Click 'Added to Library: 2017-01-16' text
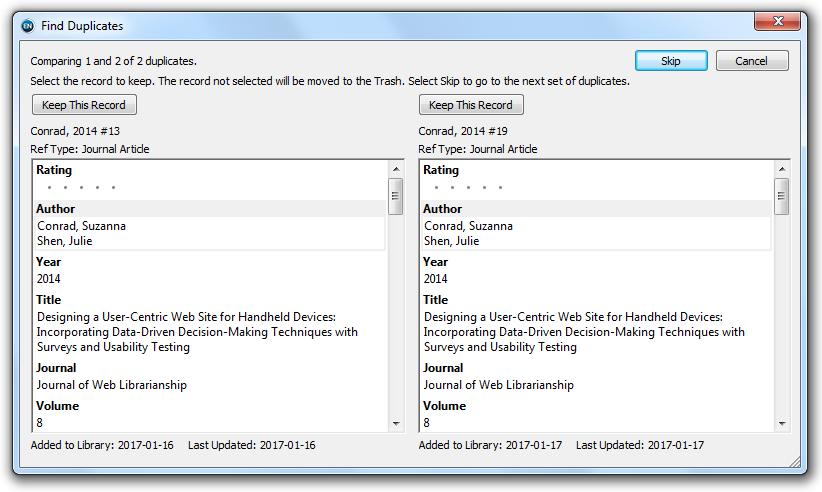The width and height of the screenshot is (822, 492). (102, 445)
